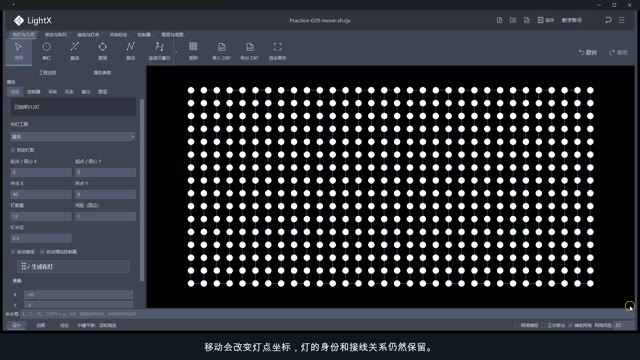Image resolution: width=640 pixels, height=360 pixels.
Task: Open the first ribbon tab 布灯与几何
Action: 23,35
